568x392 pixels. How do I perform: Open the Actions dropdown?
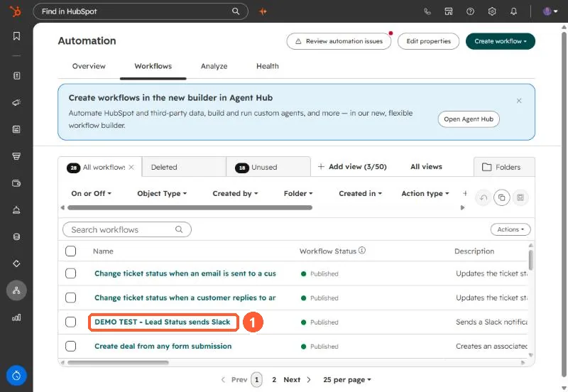click(510, 229)
